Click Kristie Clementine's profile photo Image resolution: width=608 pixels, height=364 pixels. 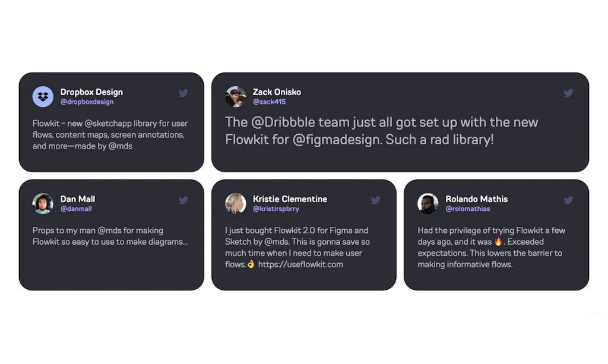[236, 203]
